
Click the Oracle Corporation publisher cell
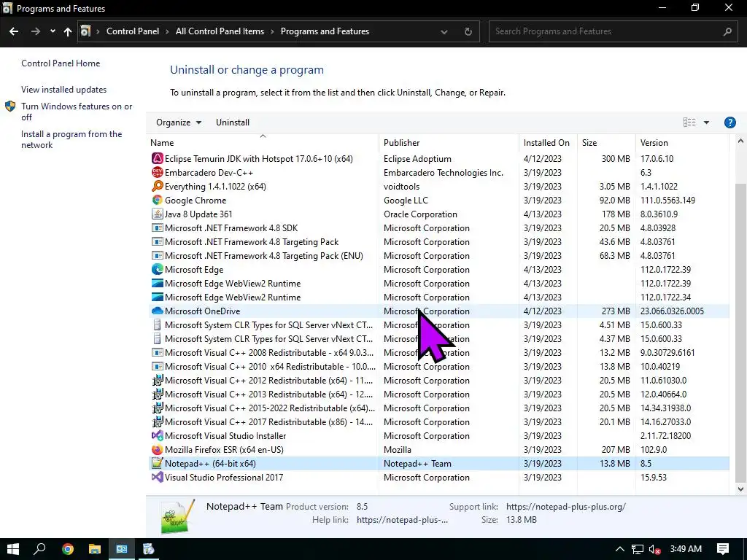coord(420,214)
